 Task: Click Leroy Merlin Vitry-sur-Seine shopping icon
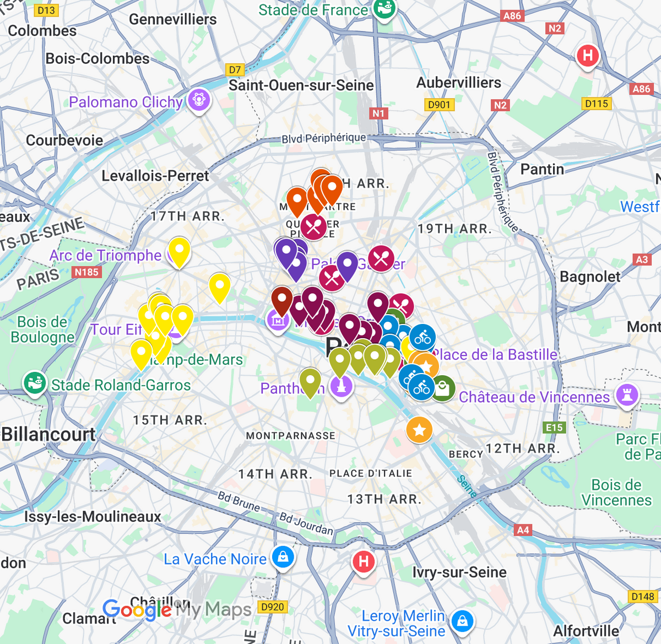[462, 621]
